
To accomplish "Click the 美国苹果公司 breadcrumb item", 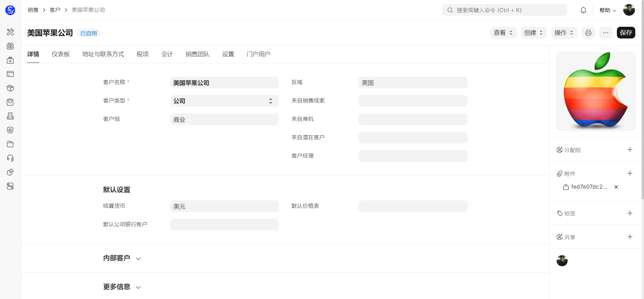I will coord(88,10).
